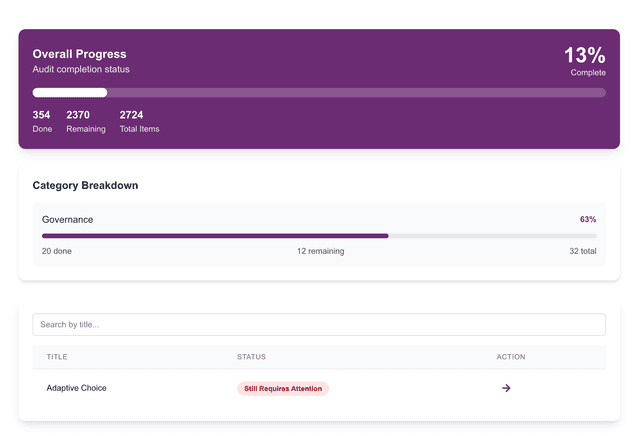This screenshot has width=640, height=436.
Task: Select the Adaptive Choice row title
Action: tap(76, 388)
